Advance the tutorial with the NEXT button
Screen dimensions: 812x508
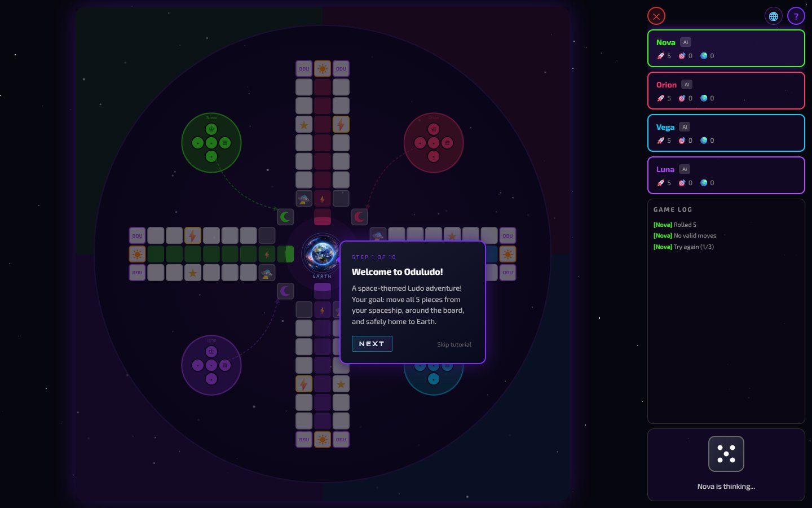[372, 344]
